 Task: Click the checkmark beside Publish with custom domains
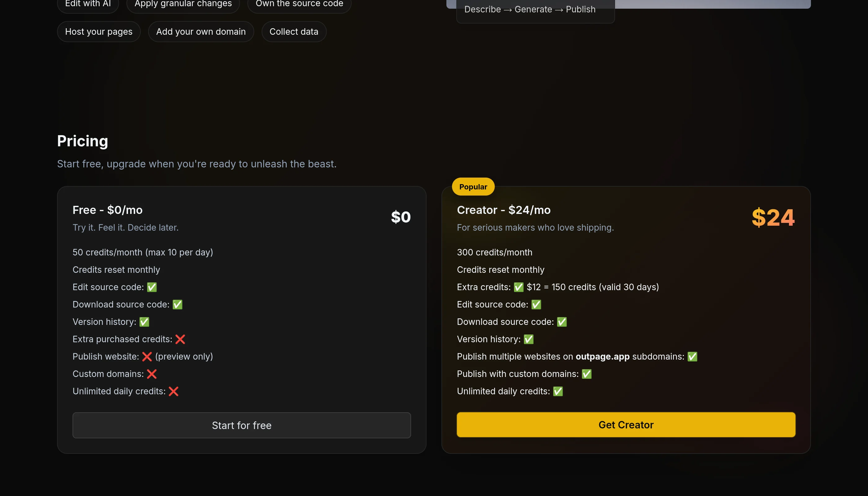[x=586, y=374]
